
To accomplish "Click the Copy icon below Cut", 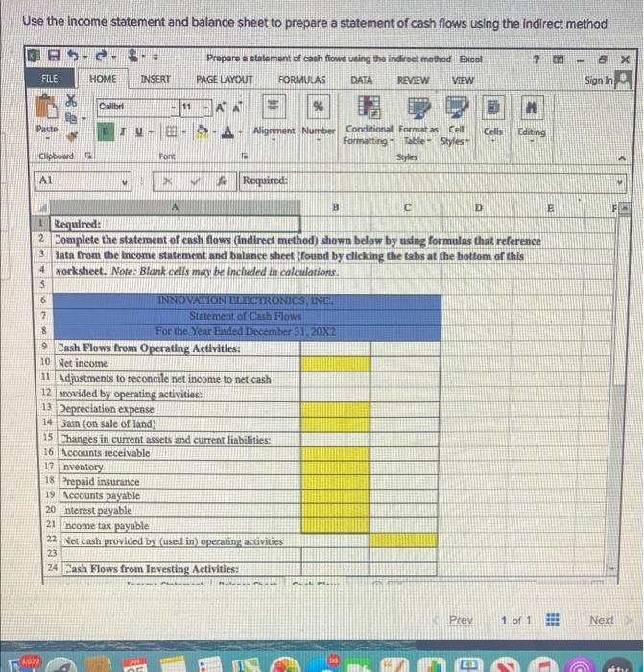I will coord(71,117).
